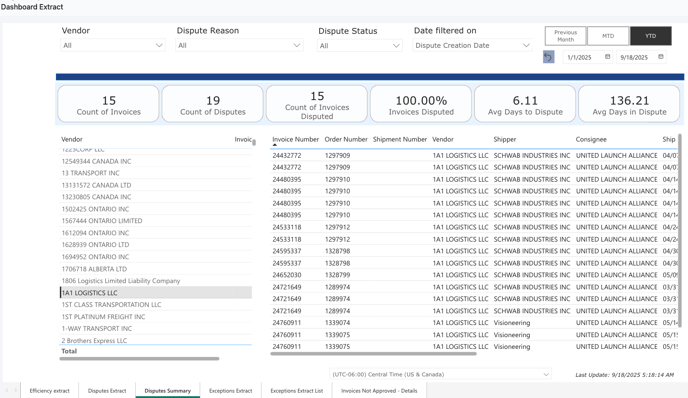688x398 pixels.
Task: Click invoice number 24652030
Action: [x=287, y=275]
